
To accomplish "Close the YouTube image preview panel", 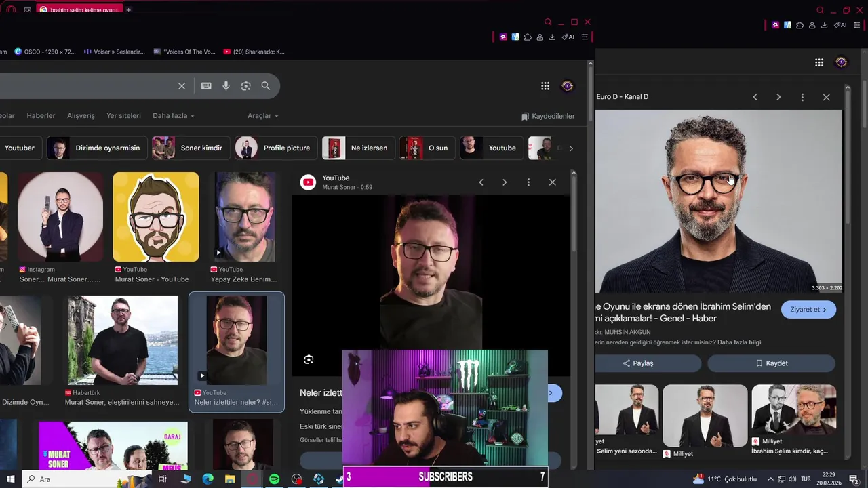I will tap(552, 182).
